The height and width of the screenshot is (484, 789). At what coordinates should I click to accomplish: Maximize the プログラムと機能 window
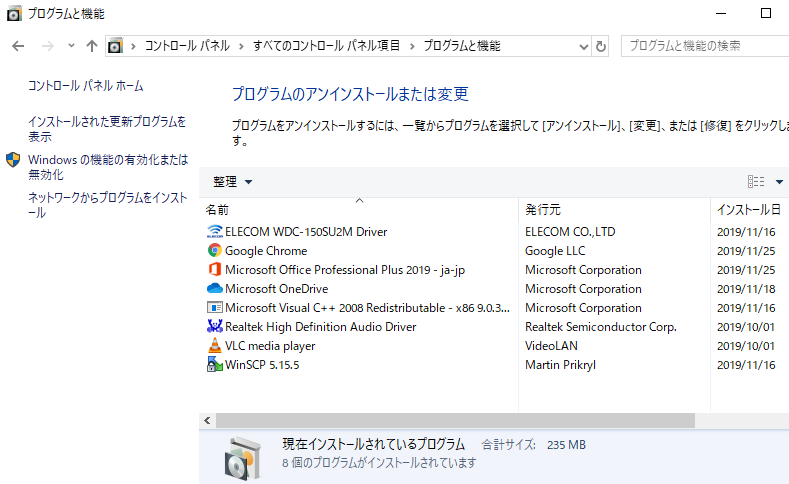pos(765,14)
